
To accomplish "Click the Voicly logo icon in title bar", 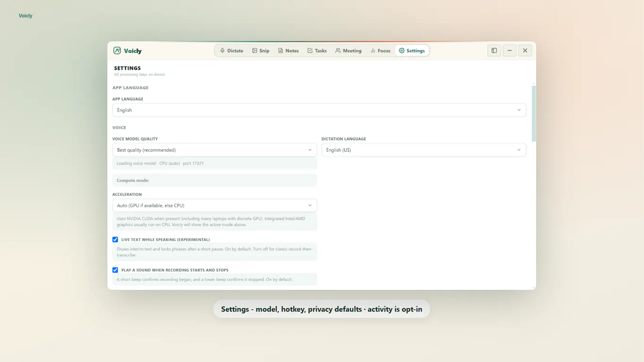I will [x=117, y=50].
